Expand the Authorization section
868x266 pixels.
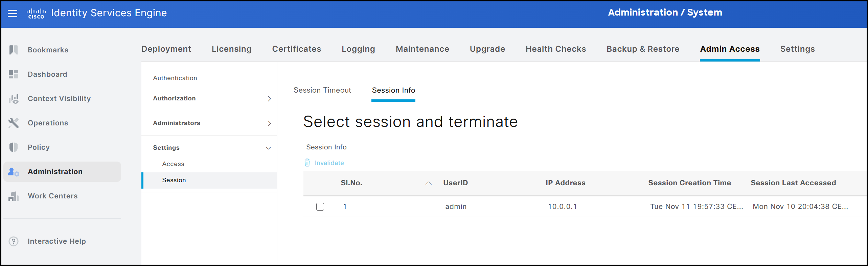coord(269,99)
